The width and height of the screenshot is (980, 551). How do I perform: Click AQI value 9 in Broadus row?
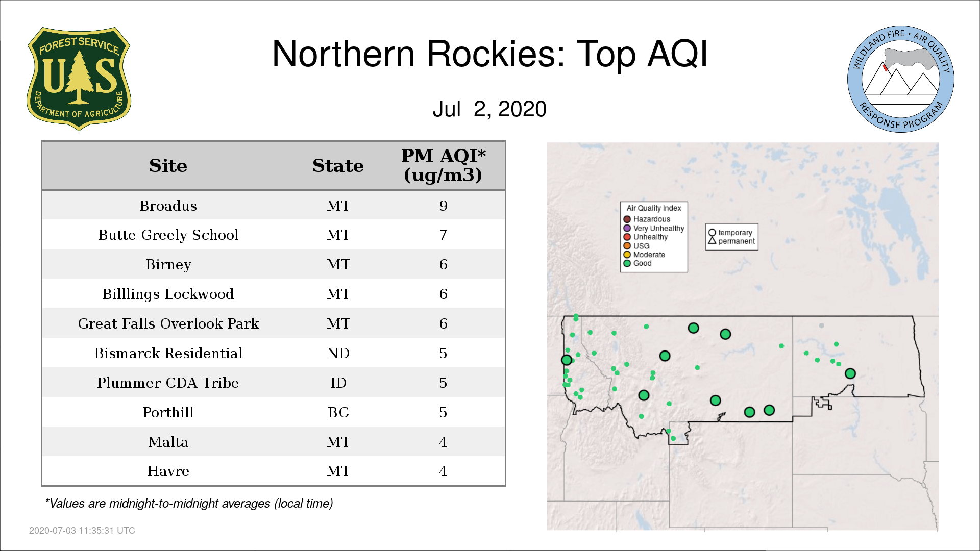443,206
